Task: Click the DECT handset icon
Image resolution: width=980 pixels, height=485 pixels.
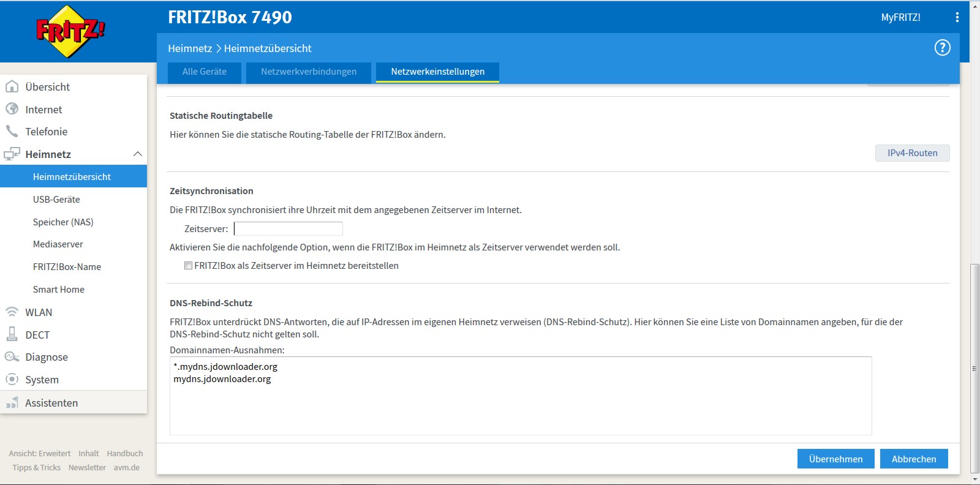Action: click(12, 334)
